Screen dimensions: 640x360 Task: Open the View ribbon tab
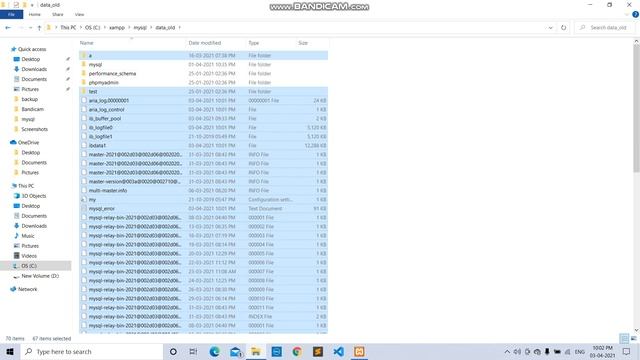pyautogui.click(x=79, y=14)
